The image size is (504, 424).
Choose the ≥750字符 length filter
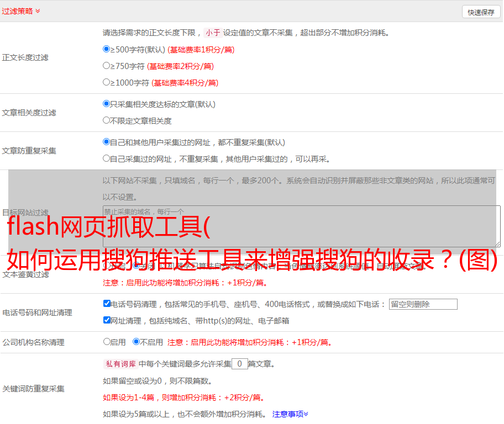[107, 66]
